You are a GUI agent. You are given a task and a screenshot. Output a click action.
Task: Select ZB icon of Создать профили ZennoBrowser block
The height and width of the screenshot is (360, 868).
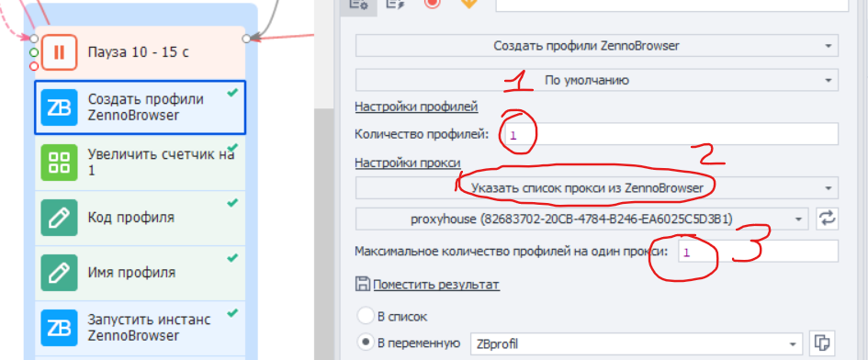coord(59,107)
